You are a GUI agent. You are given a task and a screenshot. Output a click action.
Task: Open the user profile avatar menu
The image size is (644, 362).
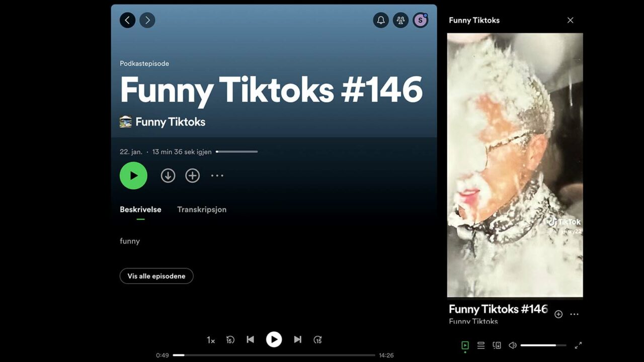(x=420, y=20)
